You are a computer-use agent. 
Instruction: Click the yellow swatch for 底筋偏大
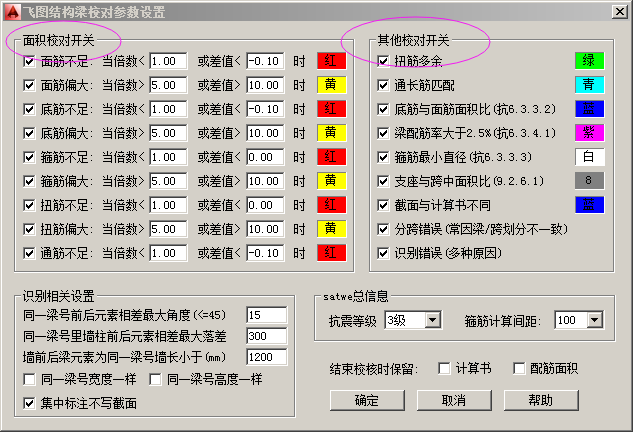pos(331,133)
